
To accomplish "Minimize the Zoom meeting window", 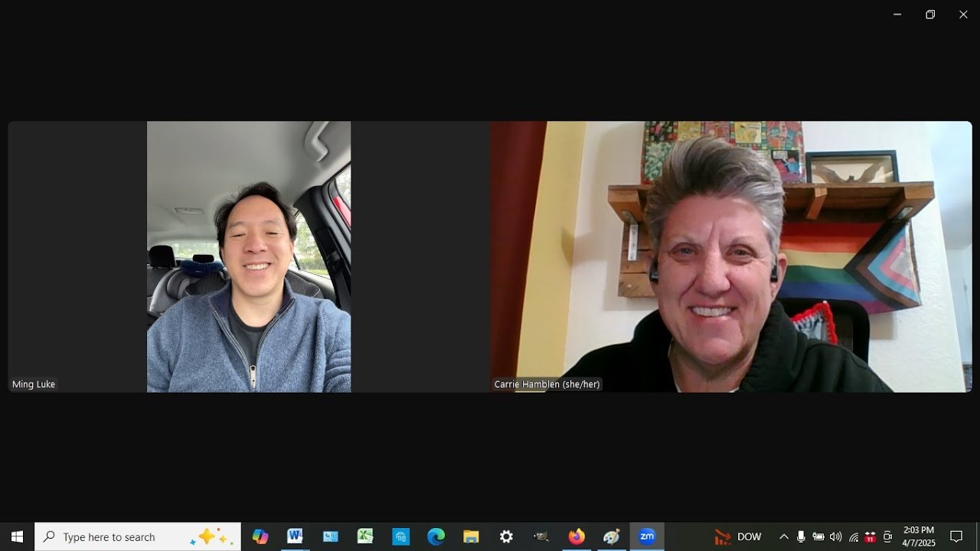I will click(897, 15).
